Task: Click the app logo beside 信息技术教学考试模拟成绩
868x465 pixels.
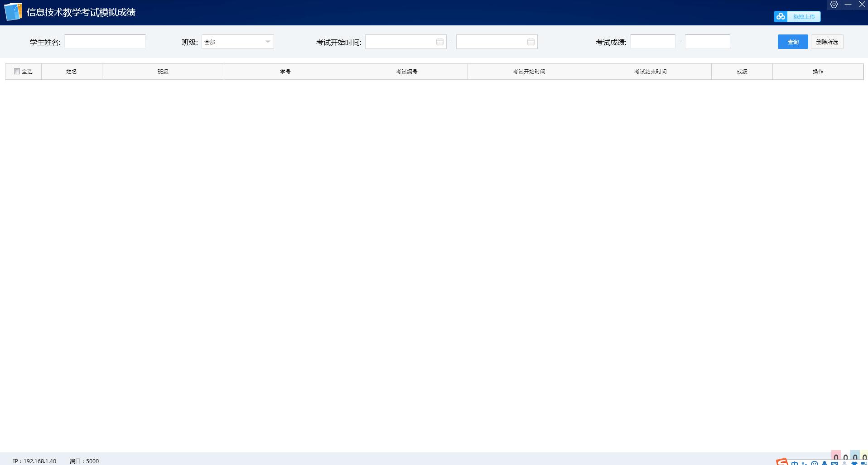Action: [x=13, y=12]
